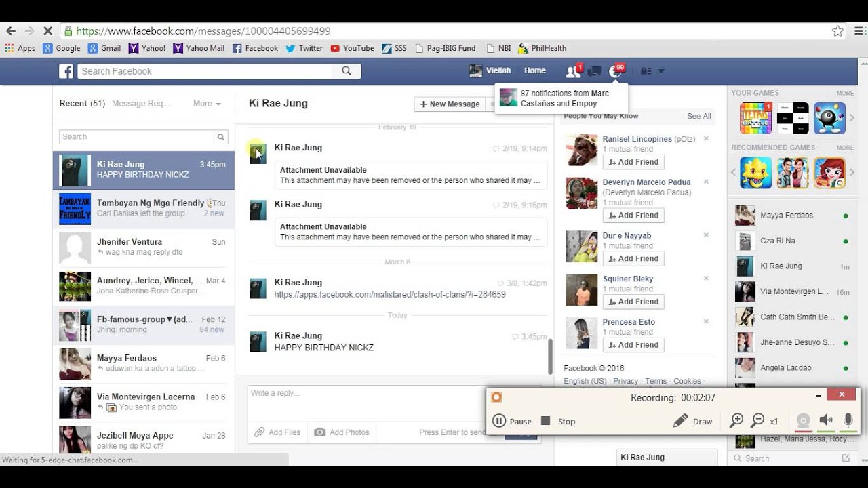Open Jezibell Moya Appe conversation
This screenshot has height=488, width=868.
point(144,441)
